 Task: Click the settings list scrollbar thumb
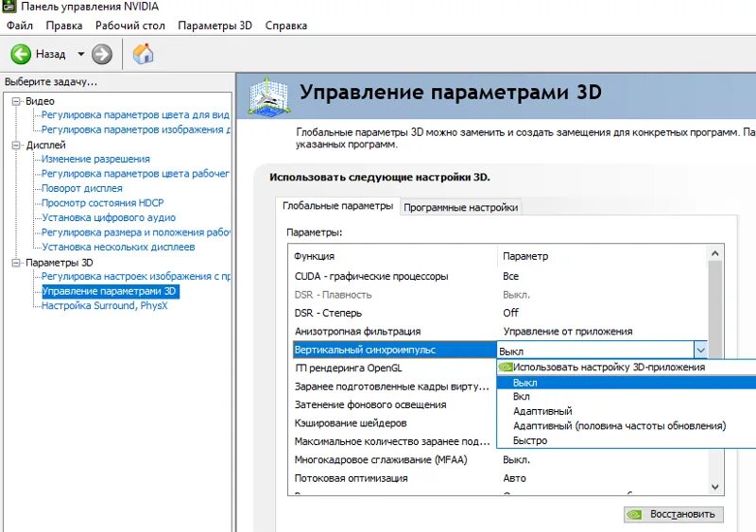[x=715, y=310]
